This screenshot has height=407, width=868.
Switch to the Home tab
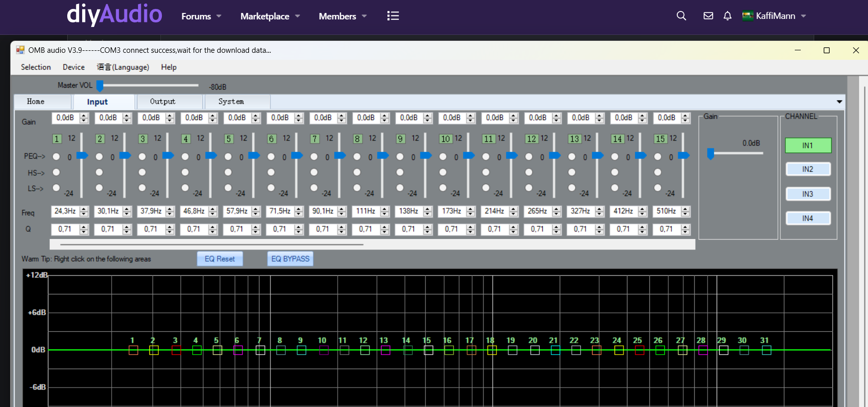point(43,102)
